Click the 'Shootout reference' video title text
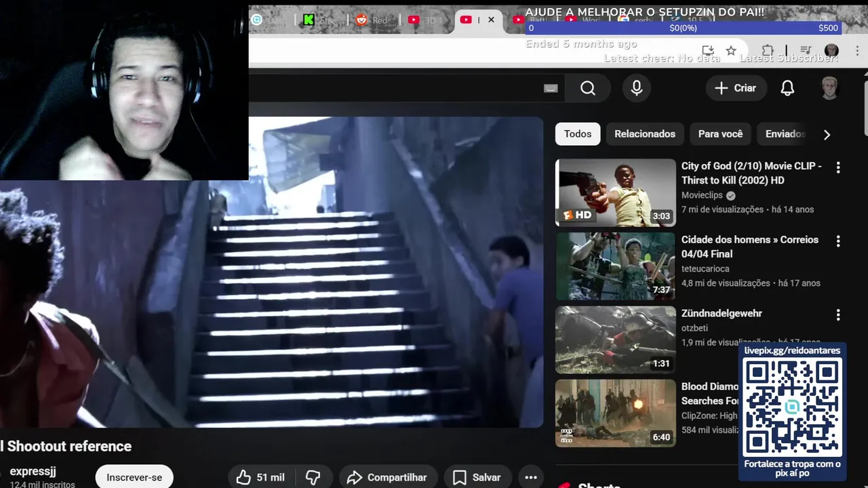The image size is (868, 488). click(69, 446)
